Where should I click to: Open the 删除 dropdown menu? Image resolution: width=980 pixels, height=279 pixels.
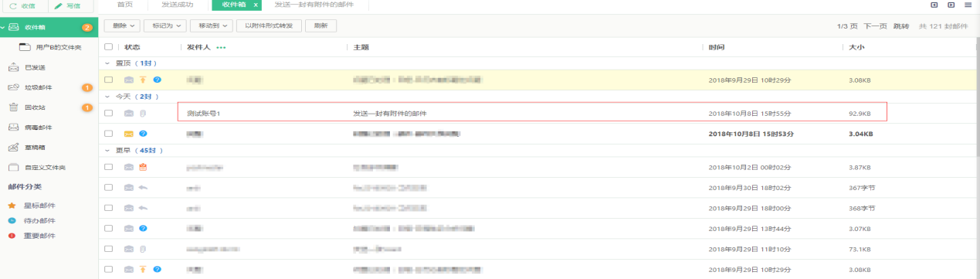point(122,26)
